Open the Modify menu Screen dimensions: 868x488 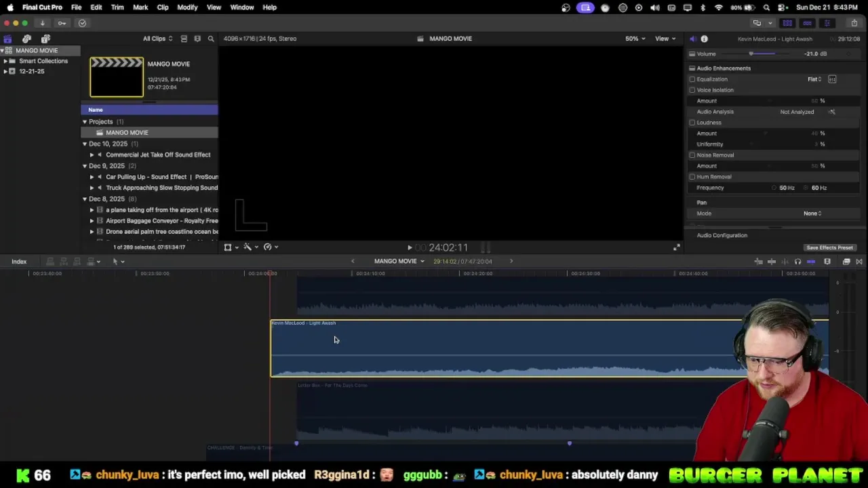coord(187,7)
